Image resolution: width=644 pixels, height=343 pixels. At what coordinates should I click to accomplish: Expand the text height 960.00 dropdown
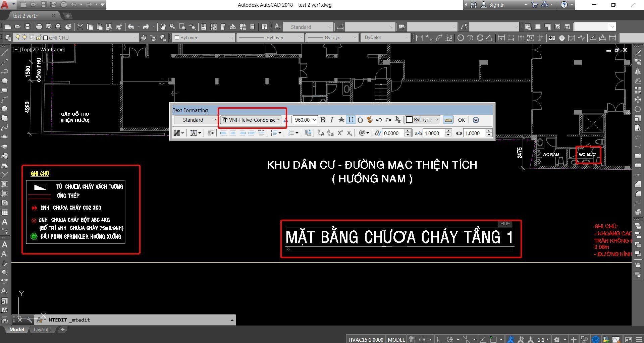314,120
